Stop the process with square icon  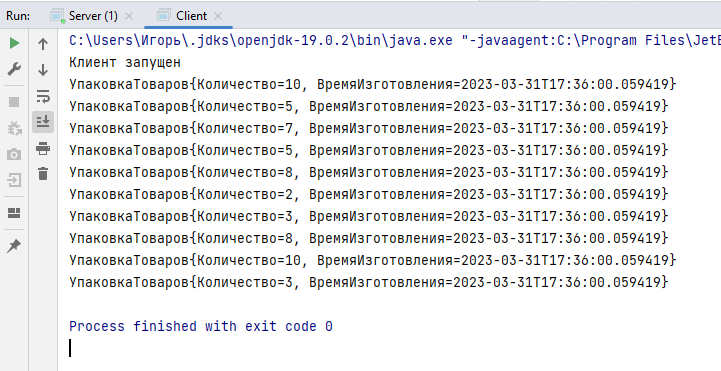[x=14, y=102]
